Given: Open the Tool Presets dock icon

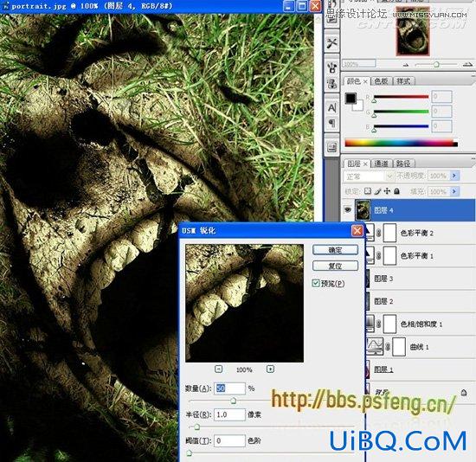Looking at the screenshot, I should [331, 42].
